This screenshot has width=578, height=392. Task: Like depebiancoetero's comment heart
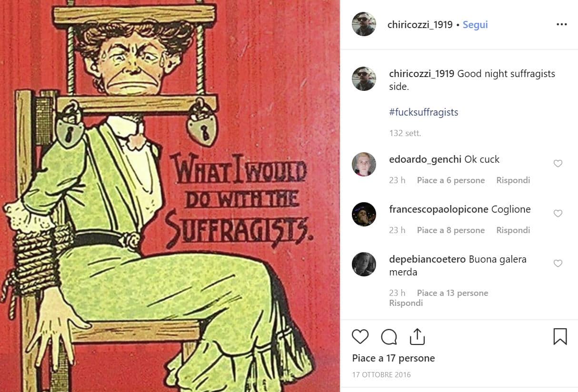[x=558, y=264]
